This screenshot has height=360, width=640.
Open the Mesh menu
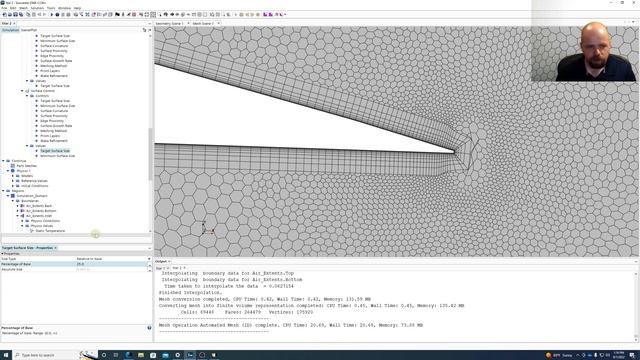[24, 8]
